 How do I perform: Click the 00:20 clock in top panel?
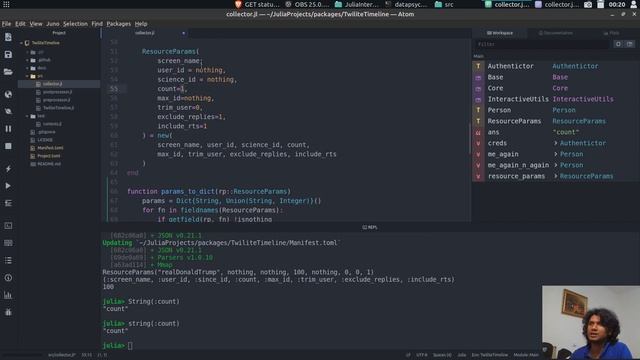tap(617, 4)
